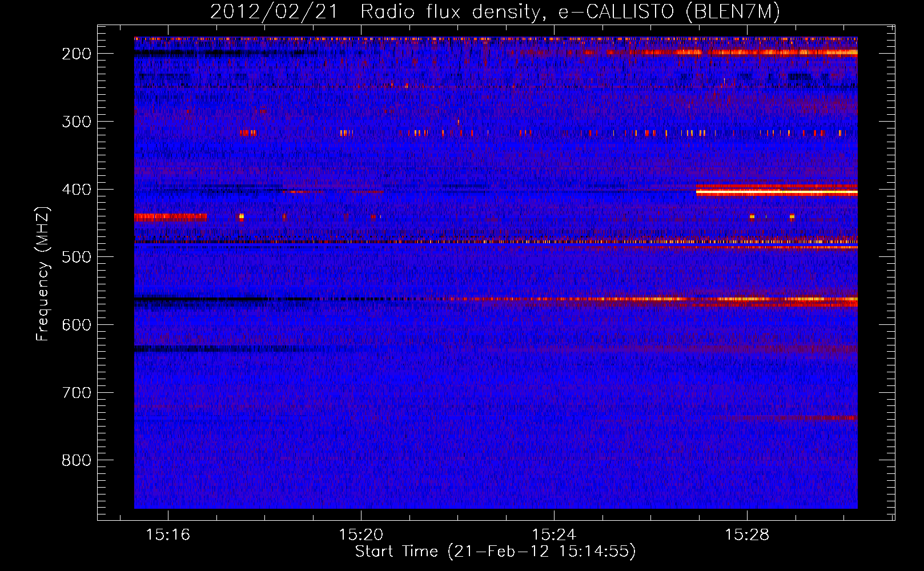The image size is (924, 571).
Task: Click the 'Start Time (21-Feb-12 15:14:55)' x-axis label
Action: click(495, 552)
